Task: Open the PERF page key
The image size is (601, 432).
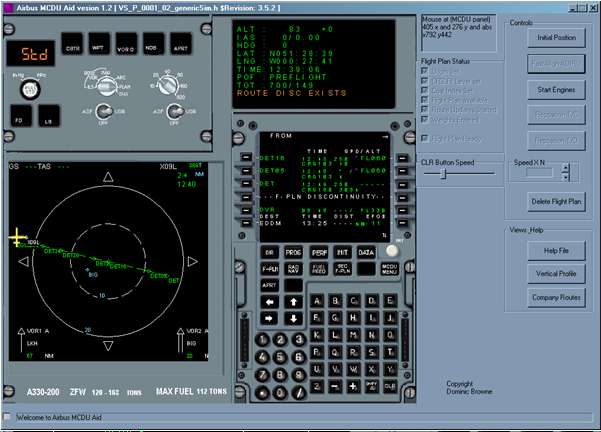Action: click(319, 253)
